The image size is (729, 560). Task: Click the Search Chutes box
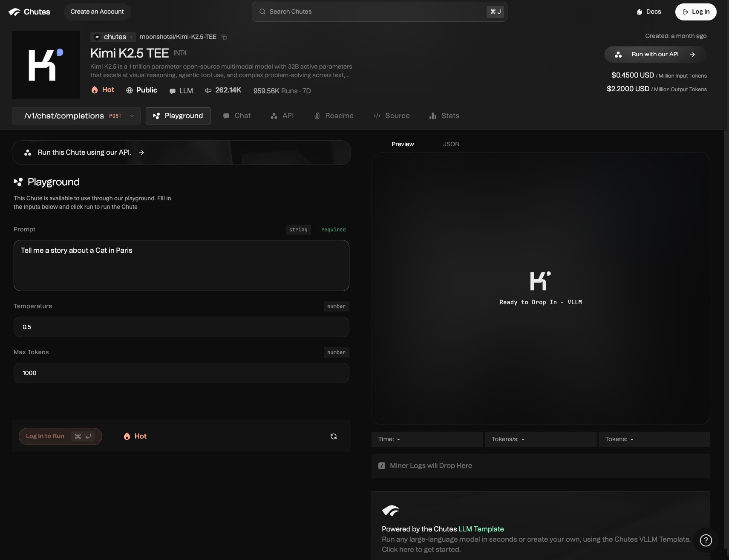[x=379, y=12]
